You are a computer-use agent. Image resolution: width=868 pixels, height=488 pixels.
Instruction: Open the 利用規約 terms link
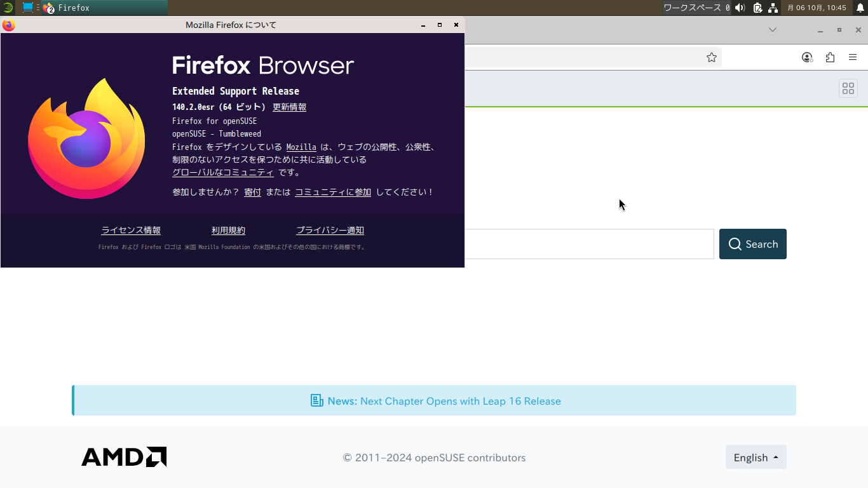(x=228, y=230)
